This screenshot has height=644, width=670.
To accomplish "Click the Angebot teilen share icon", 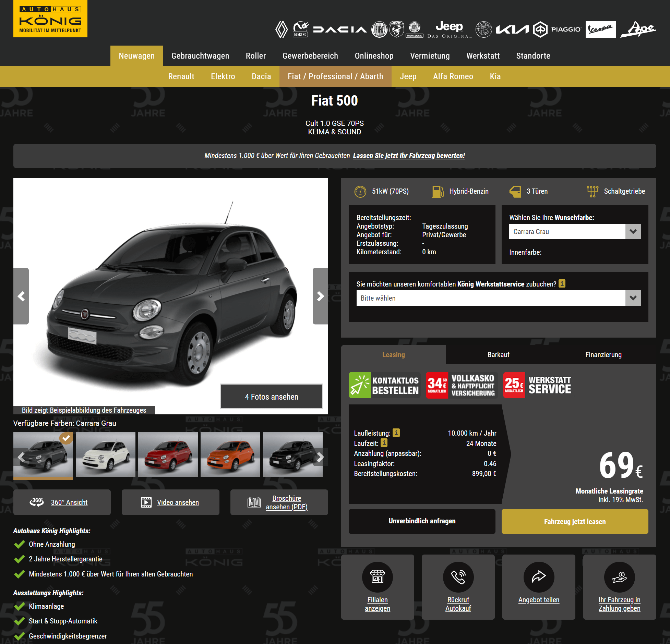I will pyautogui.click(x=539, y=577).
